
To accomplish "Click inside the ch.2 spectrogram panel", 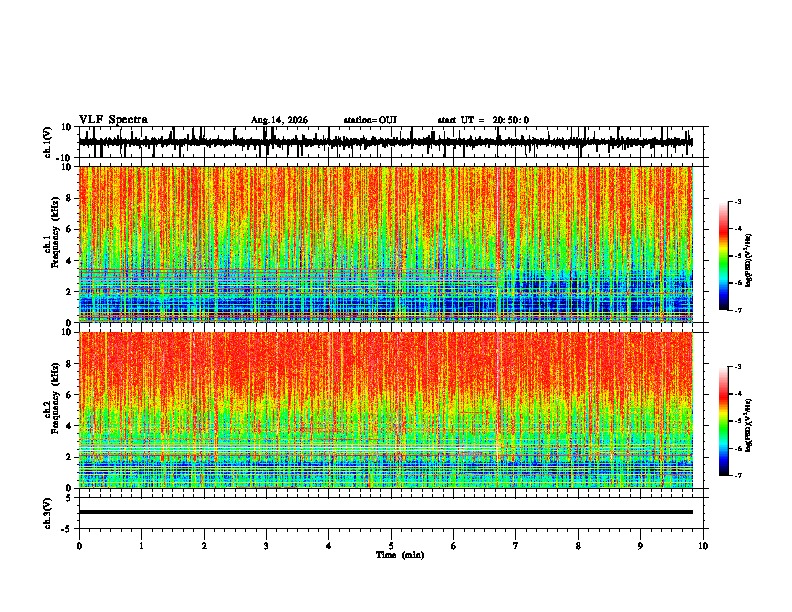I will click(x=386, y=410).
